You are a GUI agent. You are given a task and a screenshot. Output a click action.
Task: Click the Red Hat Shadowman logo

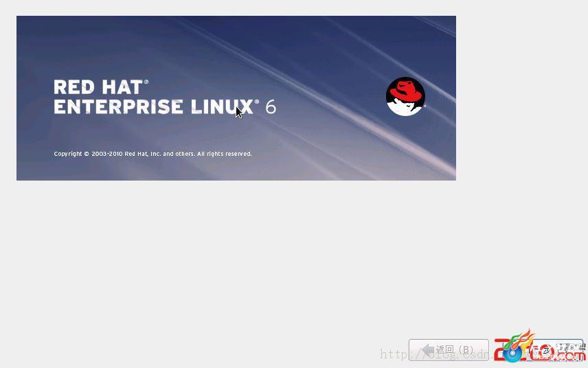coord(405,96)
